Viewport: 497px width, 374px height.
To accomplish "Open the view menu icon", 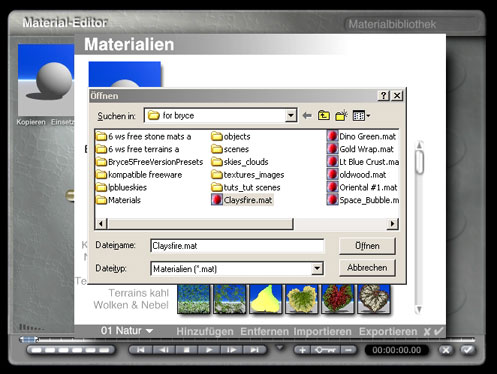I will coord(361,116).
